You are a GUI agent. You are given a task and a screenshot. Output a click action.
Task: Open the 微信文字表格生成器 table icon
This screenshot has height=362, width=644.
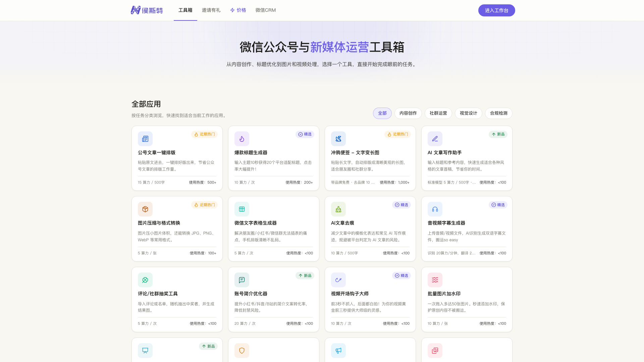pos(242,209)
